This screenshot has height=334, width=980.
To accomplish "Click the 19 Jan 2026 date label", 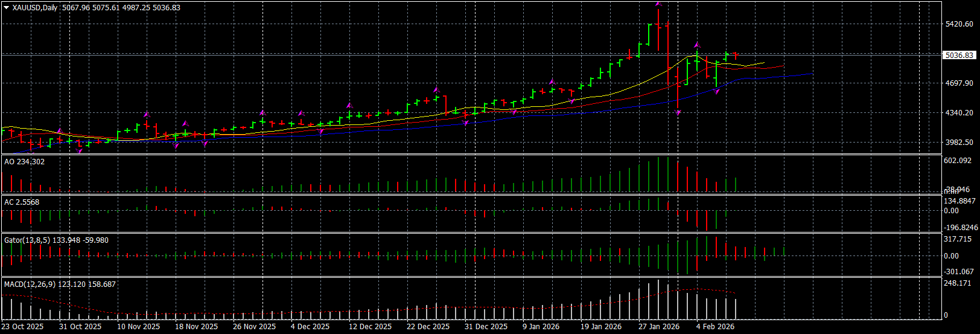I will (601, 327).
